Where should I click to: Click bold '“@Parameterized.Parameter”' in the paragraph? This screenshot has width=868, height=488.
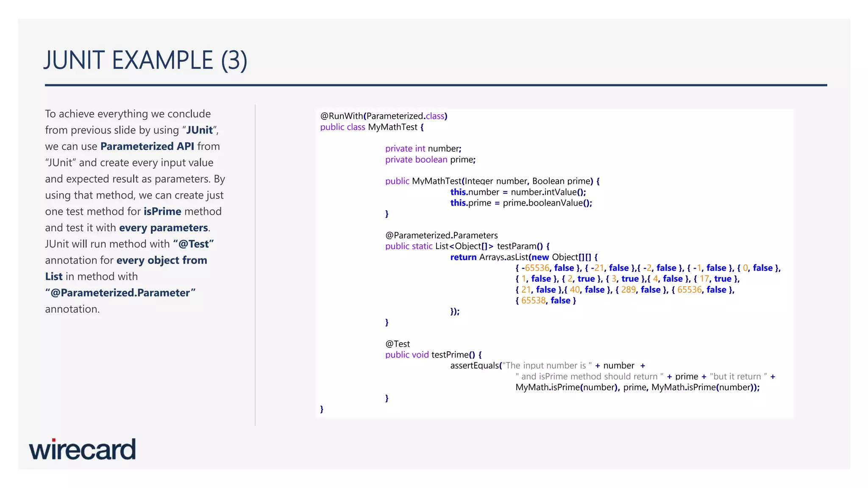[120, 293]
